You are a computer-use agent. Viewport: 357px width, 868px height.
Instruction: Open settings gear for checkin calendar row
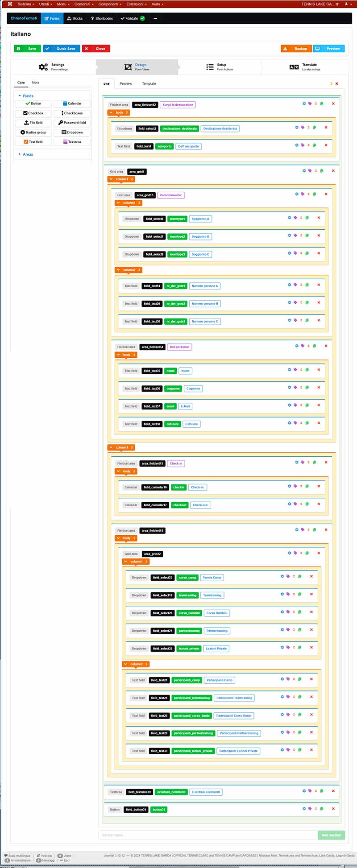(290, 486)
